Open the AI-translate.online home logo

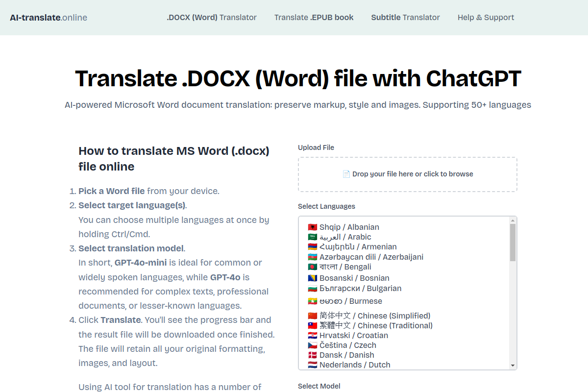49,18
